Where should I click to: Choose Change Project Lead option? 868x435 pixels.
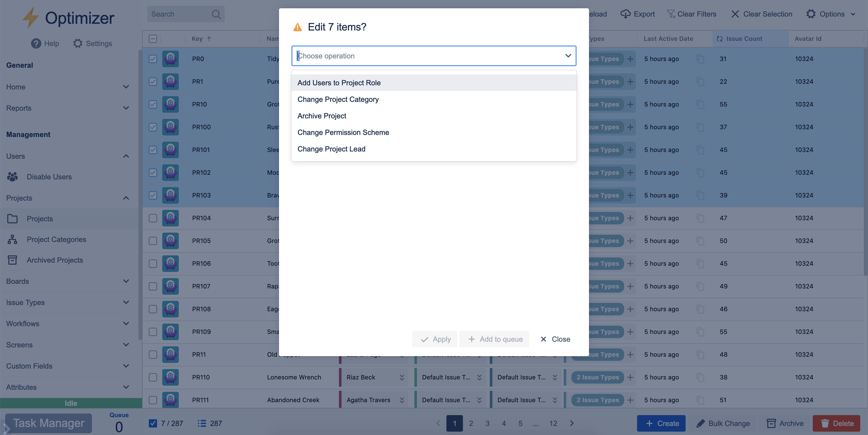tap(331, 149)
